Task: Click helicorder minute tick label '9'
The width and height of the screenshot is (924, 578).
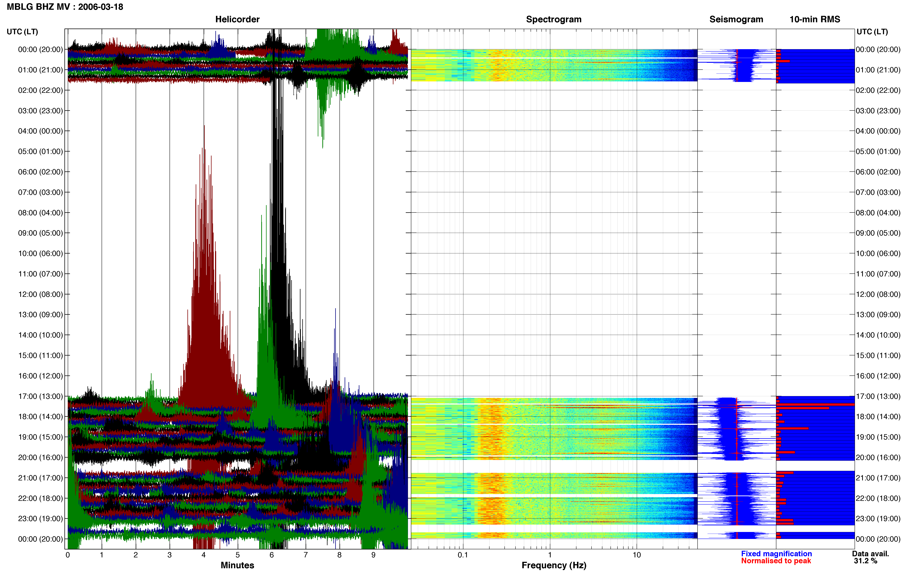Action: pyautogui.click(x=373, y=555)
